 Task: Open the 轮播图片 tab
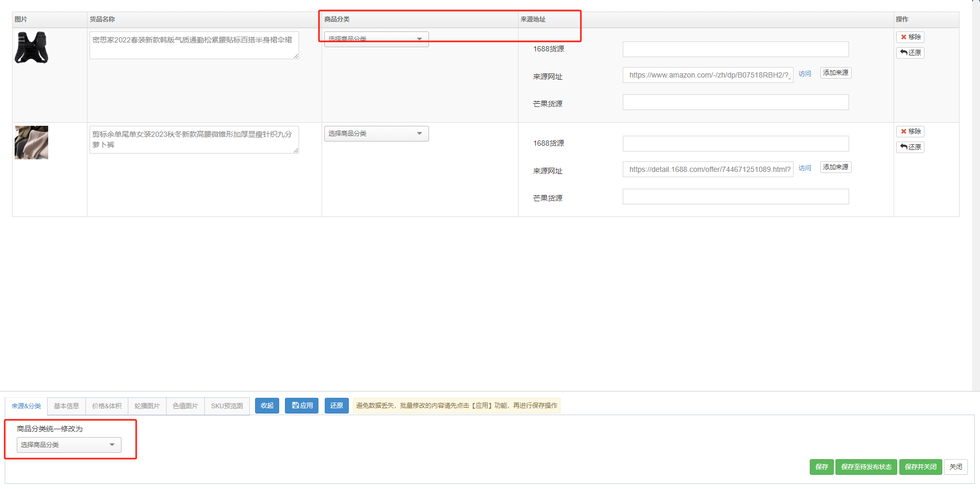tap(147, 406)
